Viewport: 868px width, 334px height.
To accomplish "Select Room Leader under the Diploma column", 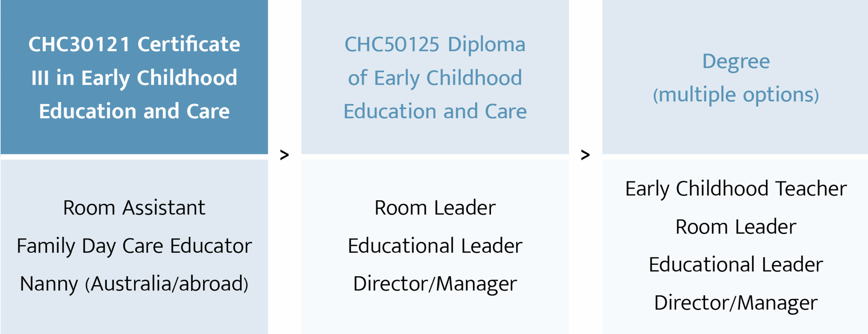I will (435, 208).
